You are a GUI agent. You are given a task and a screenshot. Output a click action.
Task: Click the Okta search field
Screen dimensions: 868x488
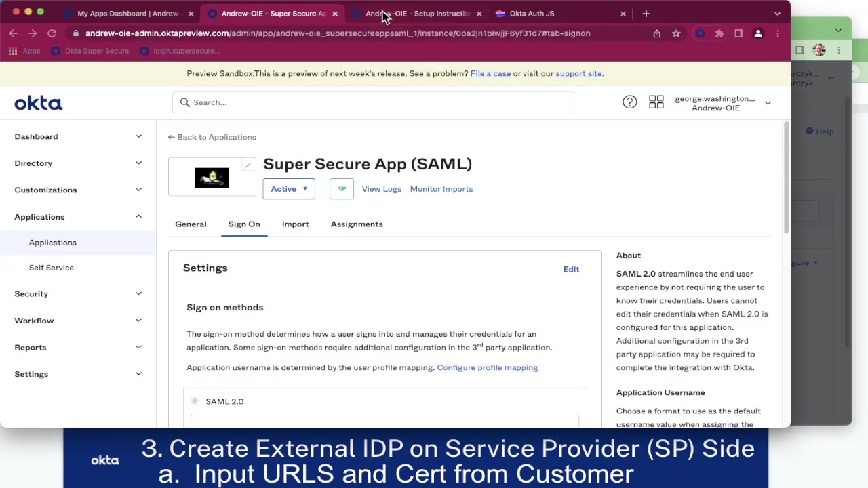(x=373, y=102)
